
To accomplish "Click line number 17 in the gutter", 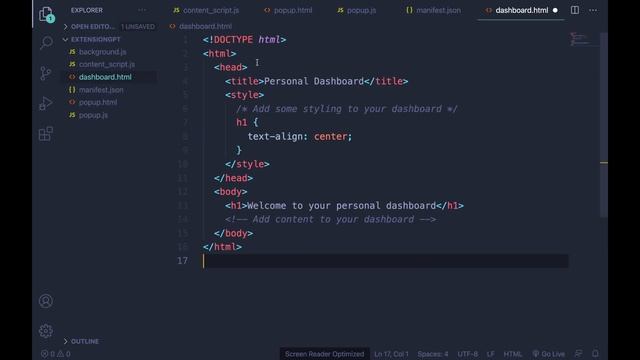I will [x=182, y=261].
